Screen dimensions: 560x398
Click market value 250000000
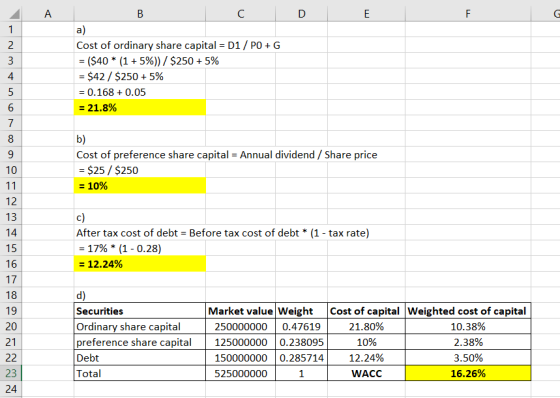241,327
